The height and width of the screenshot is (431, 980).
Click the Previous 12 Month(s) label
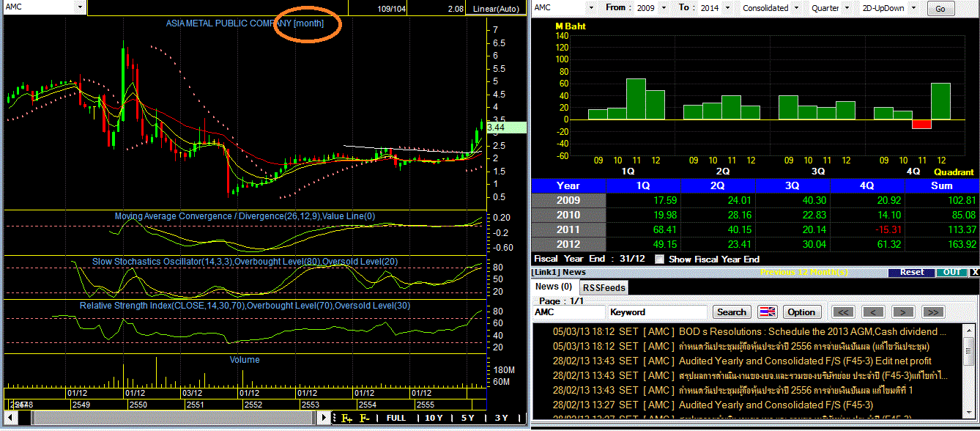click(x=803, y=272)
